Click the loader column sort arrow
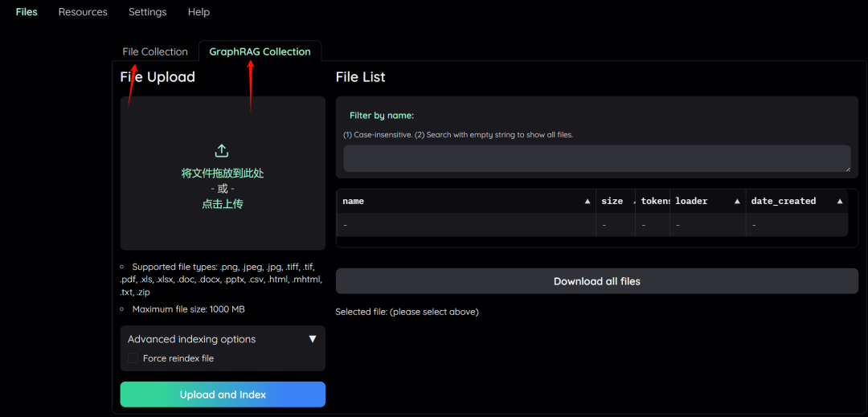 [x=737, y=202]
